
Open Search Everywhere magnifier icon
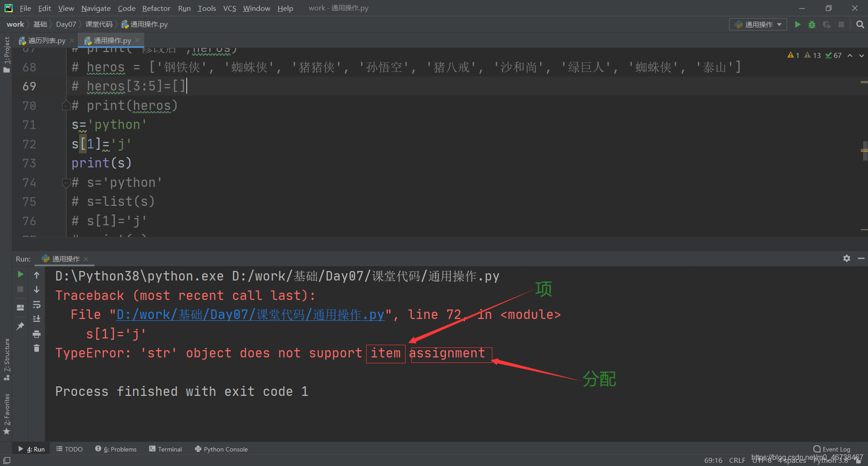click(860, 24)
